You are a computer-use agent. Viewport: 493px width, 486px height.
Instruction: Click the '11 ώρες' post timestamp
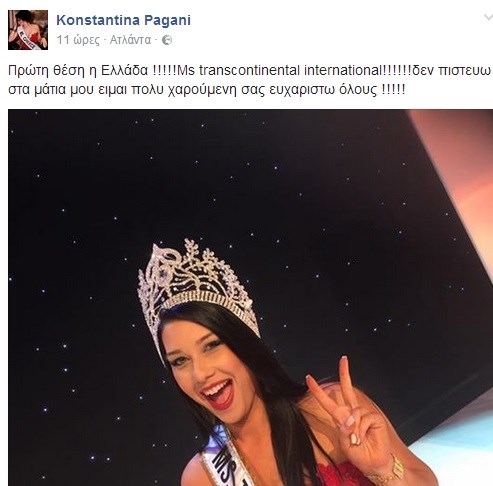(x=78, y=40)
